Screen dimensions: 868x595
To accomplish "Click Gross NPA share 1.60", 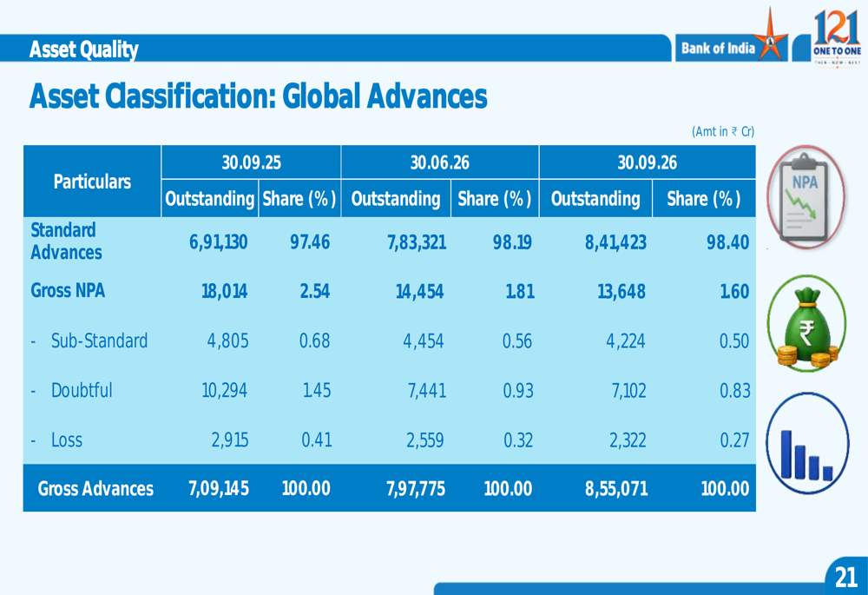I will coord(734,292).
